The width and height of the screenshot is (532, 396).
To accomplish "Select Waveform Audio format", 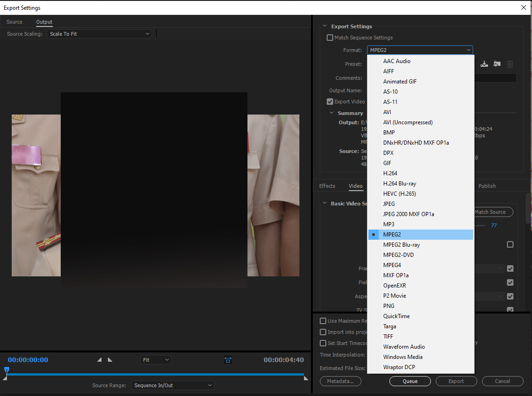I will pyautogui.click(x=421, y=347).
